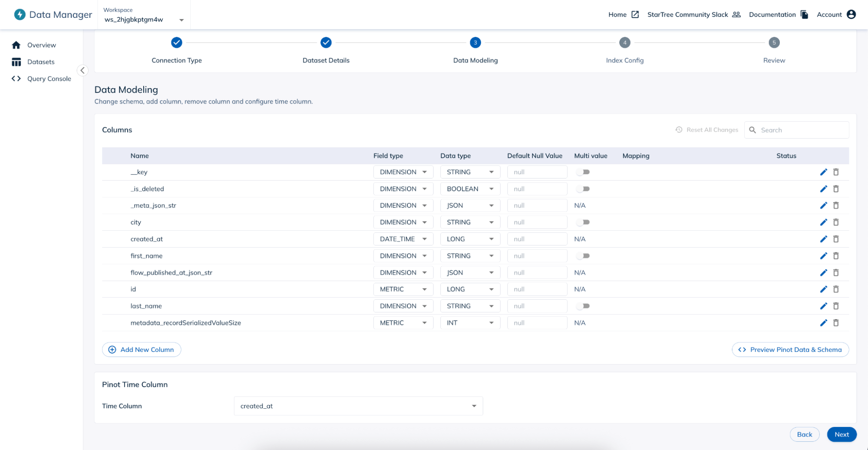Screen dimensions: 868x450
Task: Delete the first_name column
Action: pos(836,256)
